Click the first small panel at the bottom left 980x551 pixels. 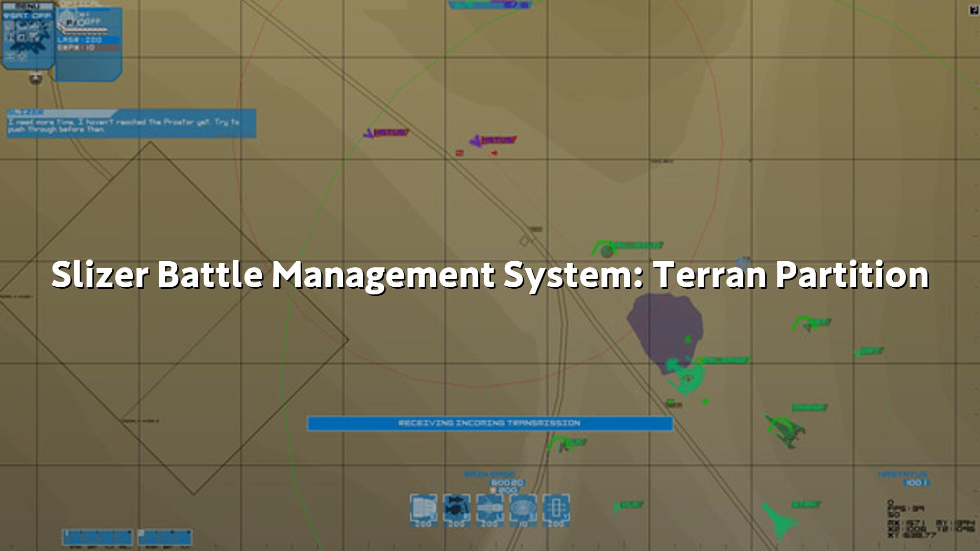[x=99, y=537]
